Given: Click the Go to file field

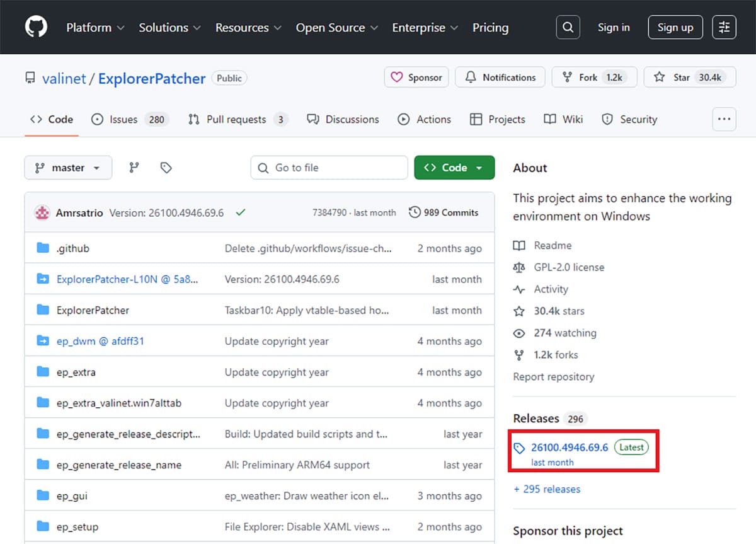Looking at the screenshot, I should coord(329,168).
